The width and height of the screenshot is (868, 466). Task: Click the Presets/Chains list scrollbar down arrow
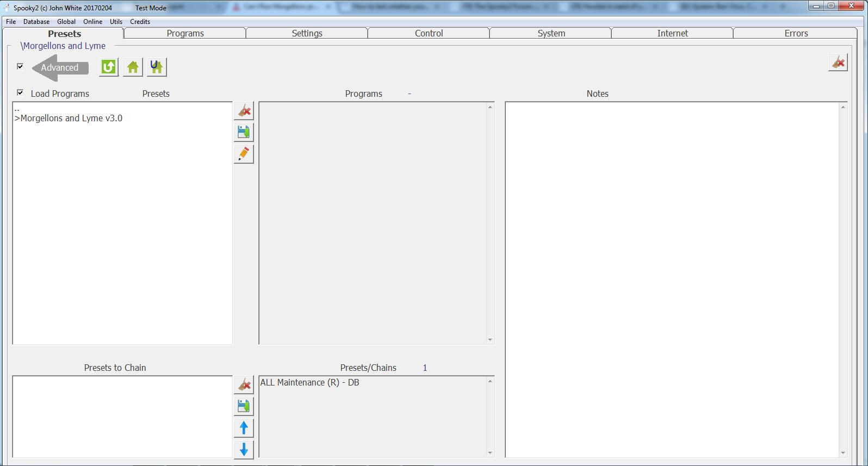pyautogui.click(x=490, y=453)
